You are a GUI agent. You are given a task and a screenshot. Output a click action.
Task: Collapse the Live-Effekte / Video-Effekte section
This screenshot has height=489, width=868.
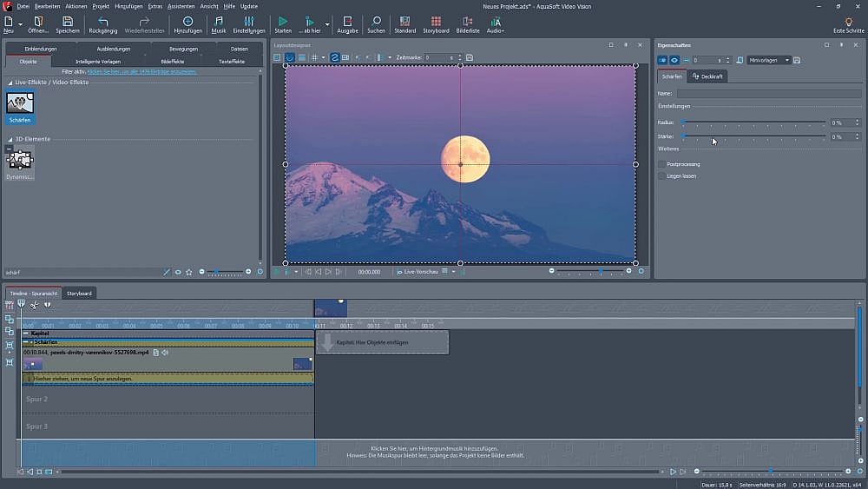10,82
